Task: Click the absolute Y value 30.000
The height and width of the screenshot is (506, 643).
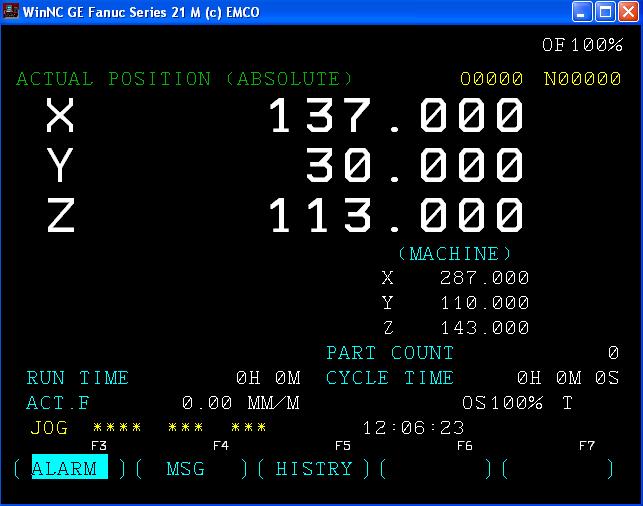Action: [x=415, y=165]
